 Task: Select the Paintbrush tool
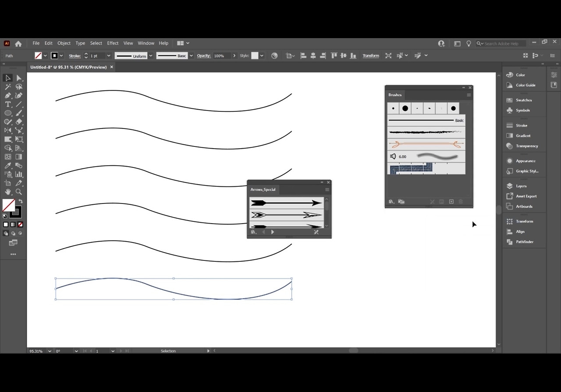tap(19, 113)
